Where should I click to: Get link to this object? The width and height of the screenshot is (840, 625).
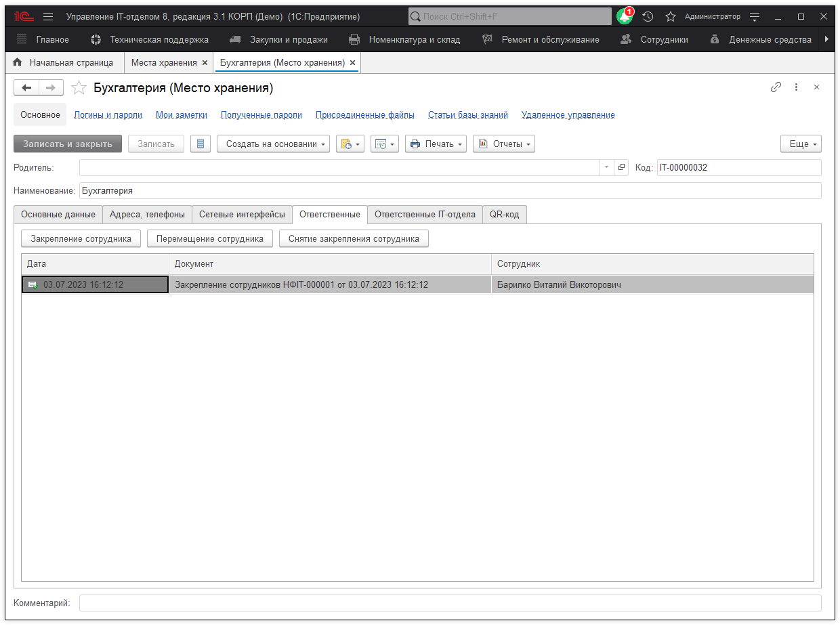tap(776, 87)
